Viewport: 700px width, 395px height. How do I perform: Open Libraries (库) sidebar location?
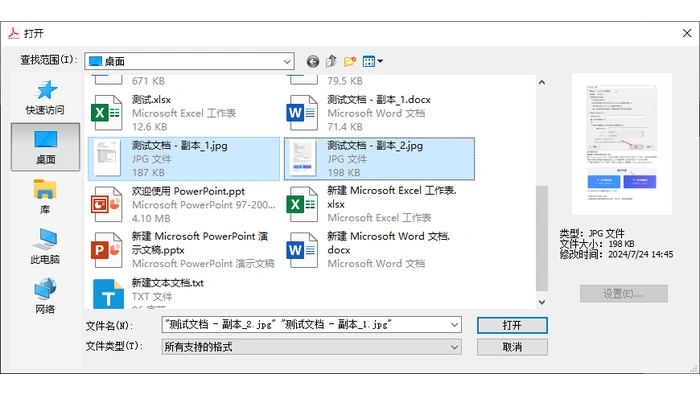pyautogui.click(x=45, y=196)
